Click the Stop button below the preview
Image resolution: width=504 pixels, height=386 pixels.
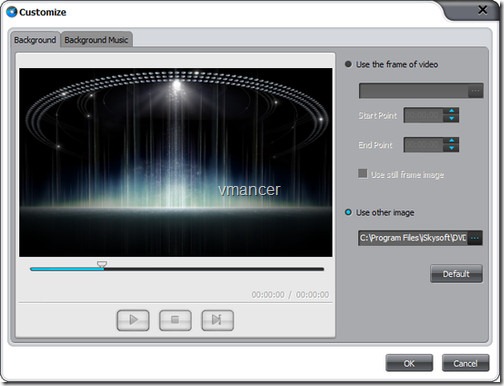pyautogui.click(x=175, y=320)
